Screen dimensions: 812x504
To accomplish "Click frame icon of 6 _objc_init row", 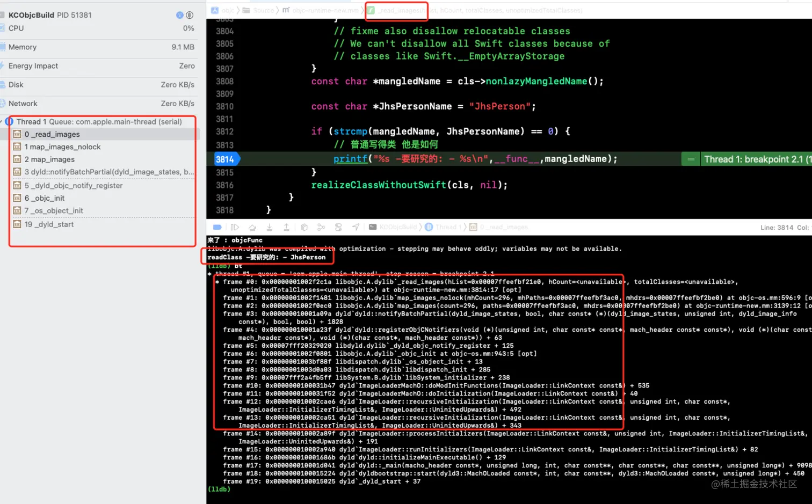I will click(17, 198).
